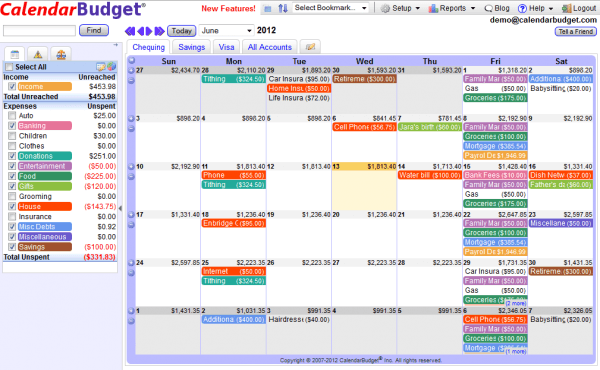Screen dimensions: 600x370
Task: Click the calendar icon next to New Features
Action: coord(268,8)
